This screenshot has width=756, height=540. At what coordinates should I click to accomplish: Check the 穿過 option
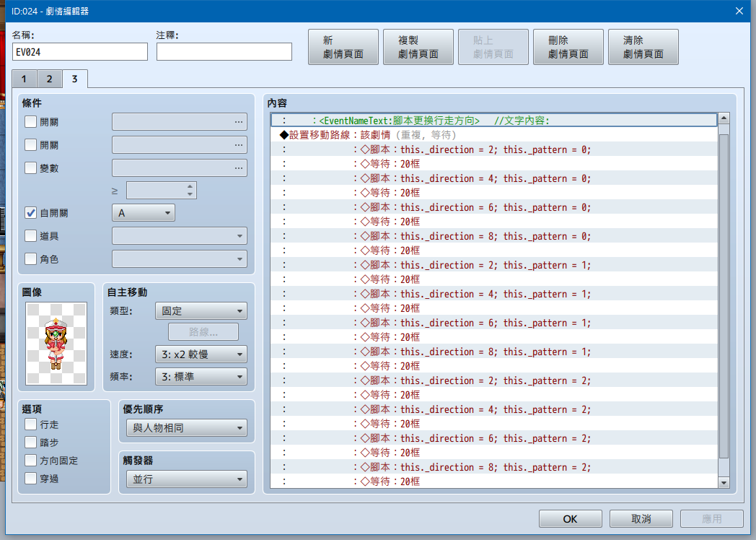[x=30, y=478]
